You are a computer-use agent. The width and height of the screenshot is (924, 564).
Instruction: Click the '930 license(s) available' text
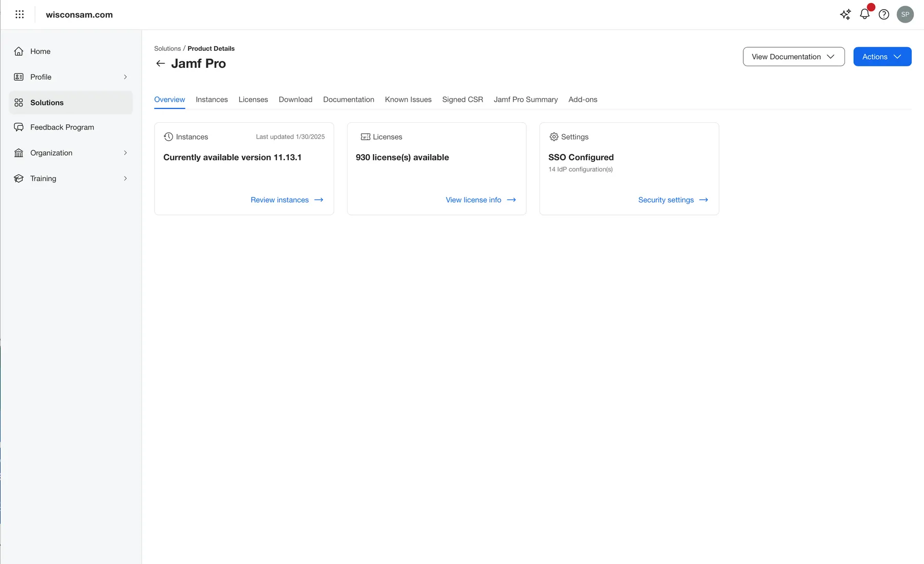click(402, 157)
